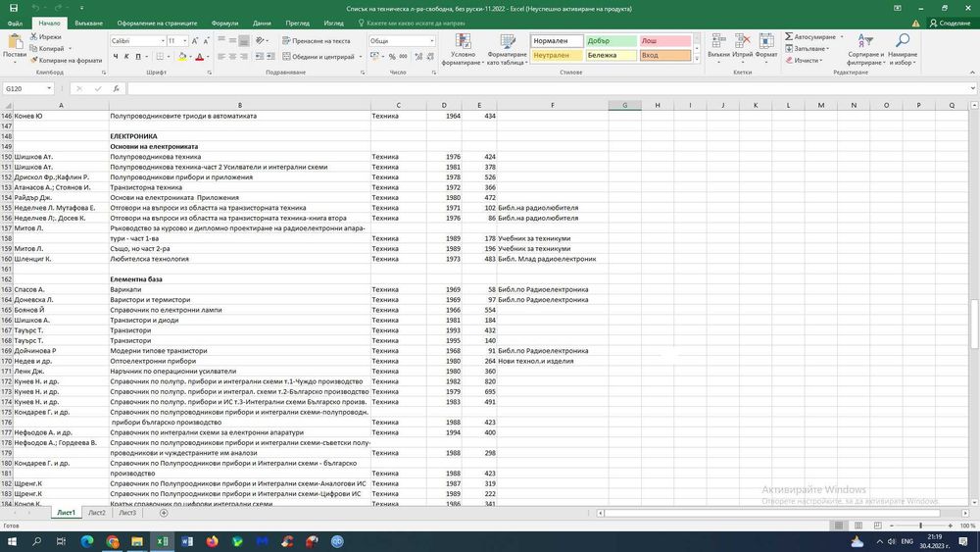This screenshot has width=980, height=552.
Task: Open Изчисти clear dropdown
Action: pos(804,60)
